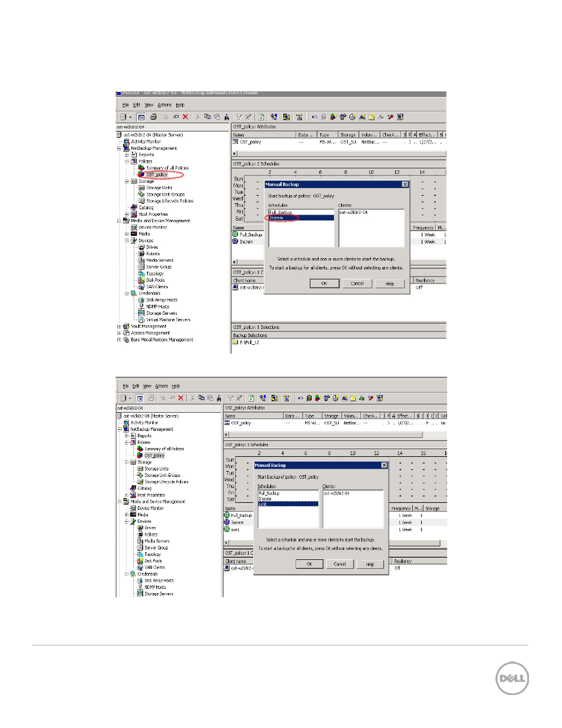This screenshot has height=728, width=562.
Task: Select Storage Units in upper console tree
Action: pyautogui.click(x=159, y=187)
